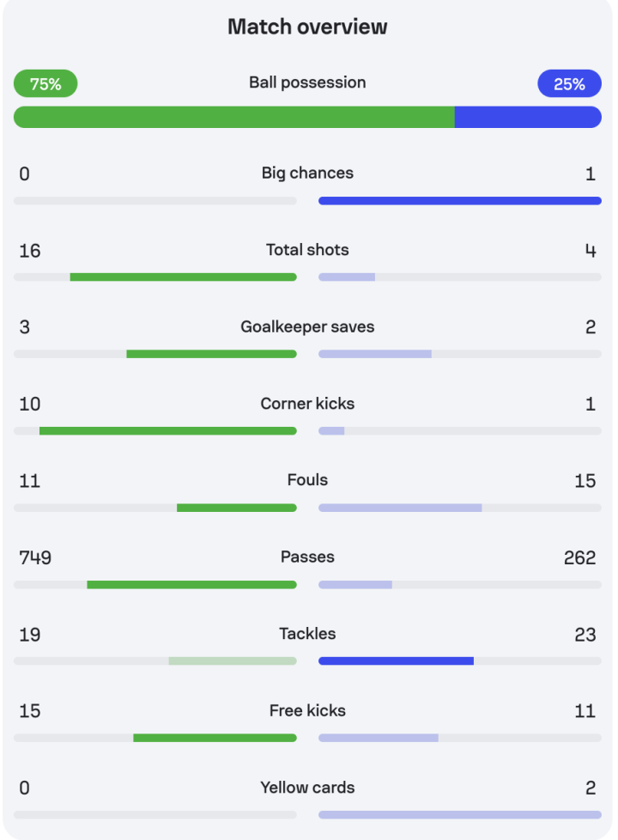The image size is (618, 840).
Task: Click the light blue Yellow cards bar
Action: tap(459, 814)
